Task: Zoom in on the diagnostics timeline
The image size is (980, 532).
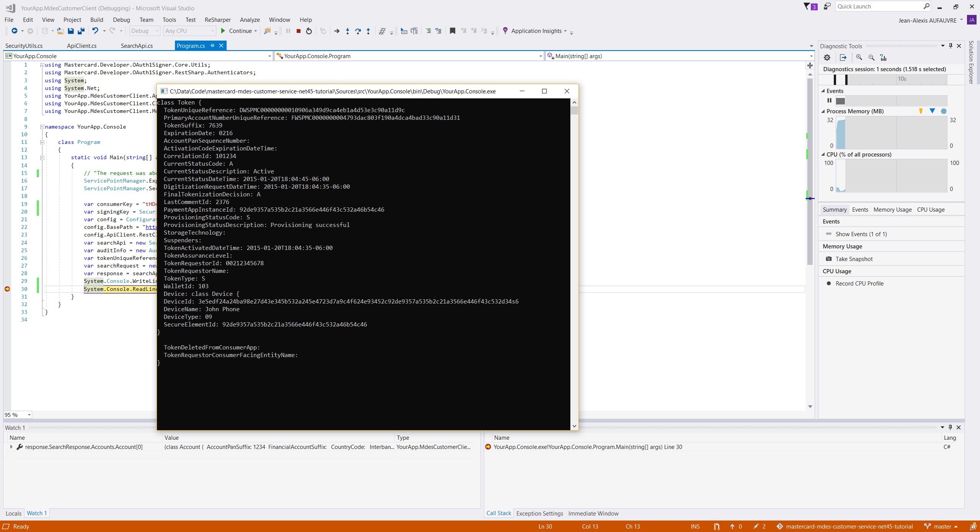Action: tap(859, 57)
